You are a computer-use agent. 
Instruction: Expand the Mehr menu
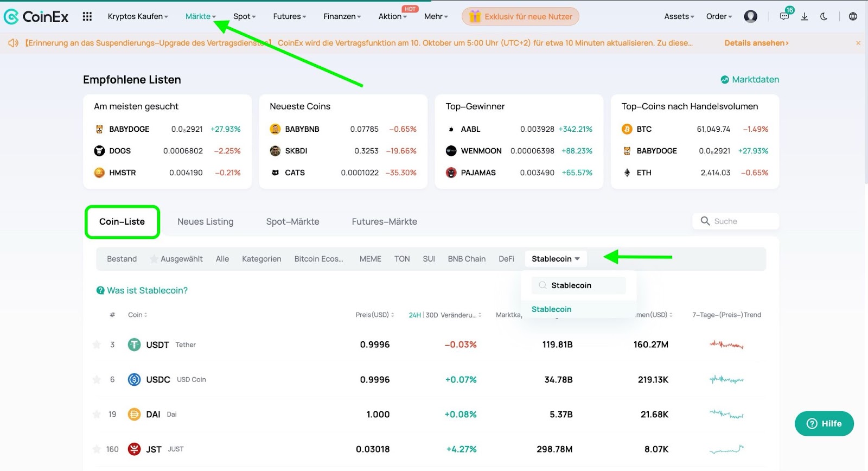pos(436,17)
